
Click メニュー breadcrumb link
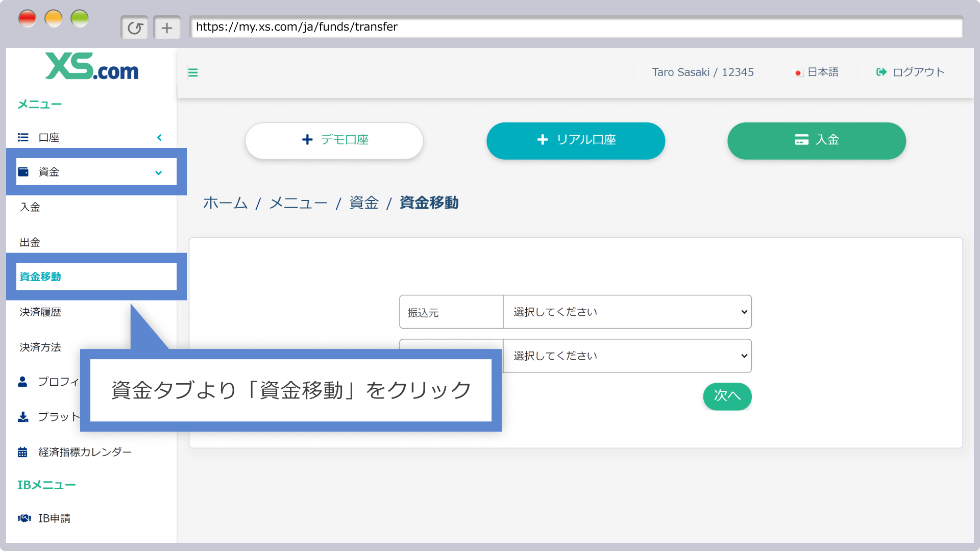(298, 203)
